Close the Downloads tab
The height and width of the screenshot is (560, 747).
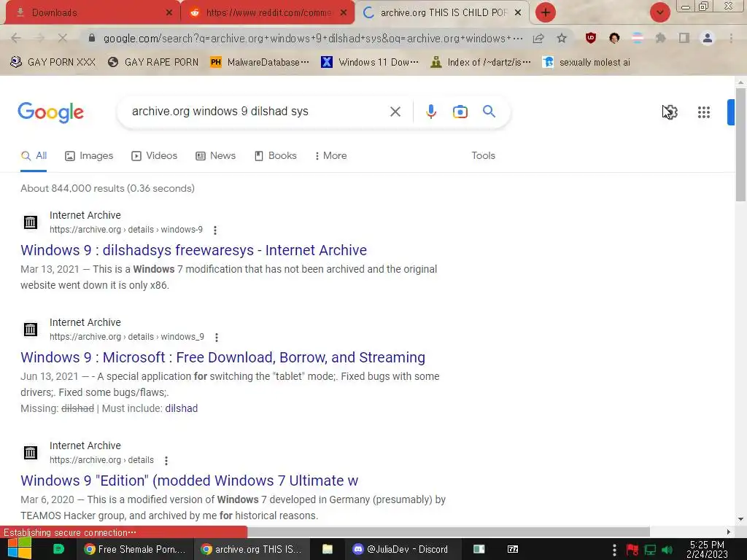[169, 13]
